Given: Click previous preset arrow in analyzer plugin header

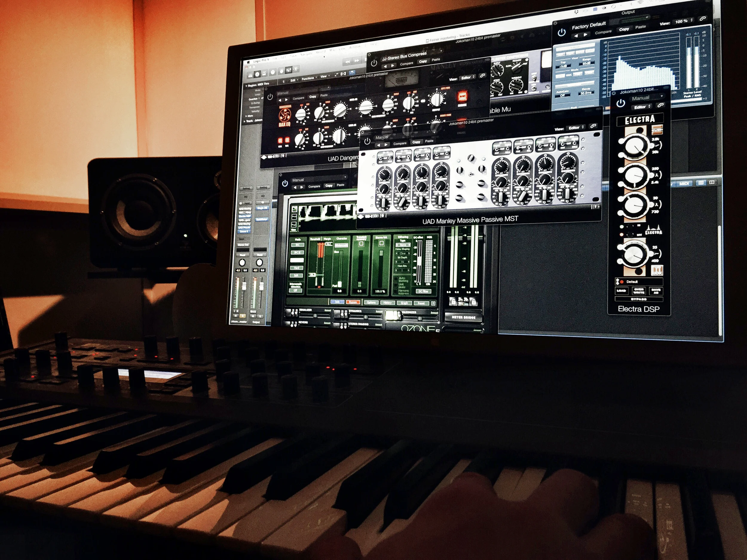Looking at the screenshot, I should (x=576, y=35).
